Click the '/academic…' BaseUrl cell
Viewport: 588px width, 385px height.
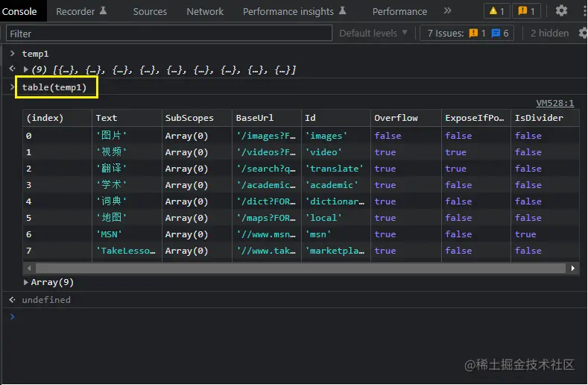point(267,185)
